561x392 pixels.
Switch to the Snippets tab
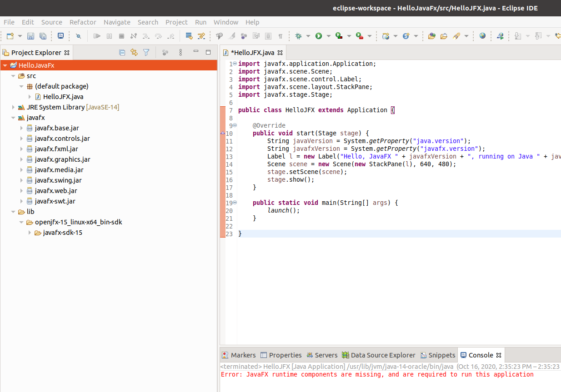coord(438,355)
